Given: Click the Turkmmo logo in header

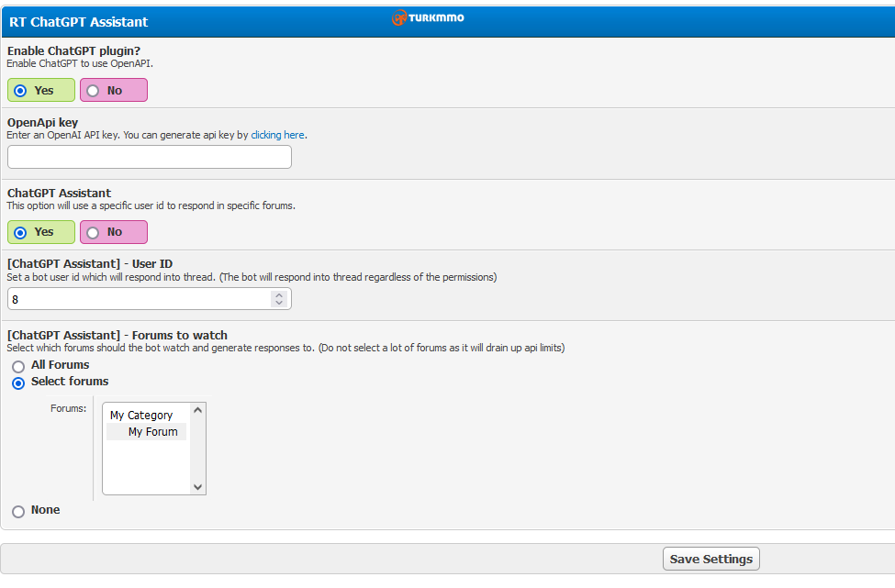Looking at the screenshot, I should (x=428, y=17).
